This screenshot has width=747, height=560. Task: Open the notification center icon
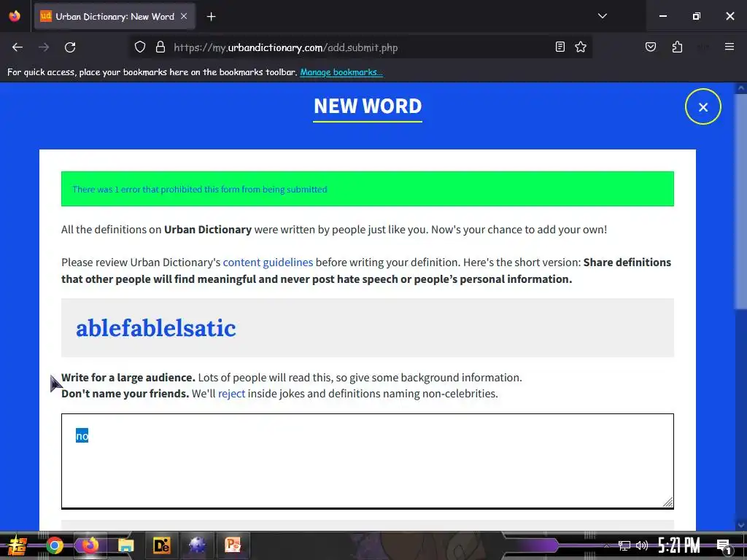(724, 547)
